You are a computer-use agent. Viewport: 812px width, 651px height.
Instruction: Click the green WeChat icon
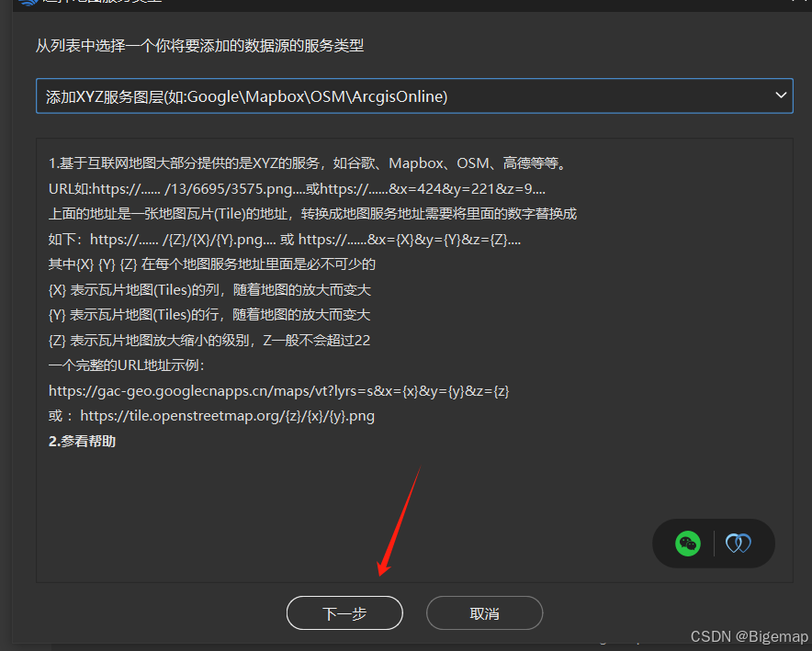coord(688,544)
